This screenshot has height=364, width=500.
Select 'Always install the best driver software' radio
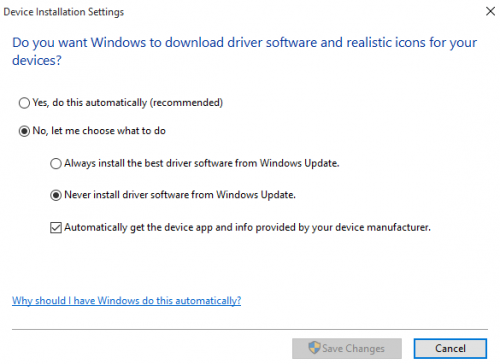tap(56, 164)
